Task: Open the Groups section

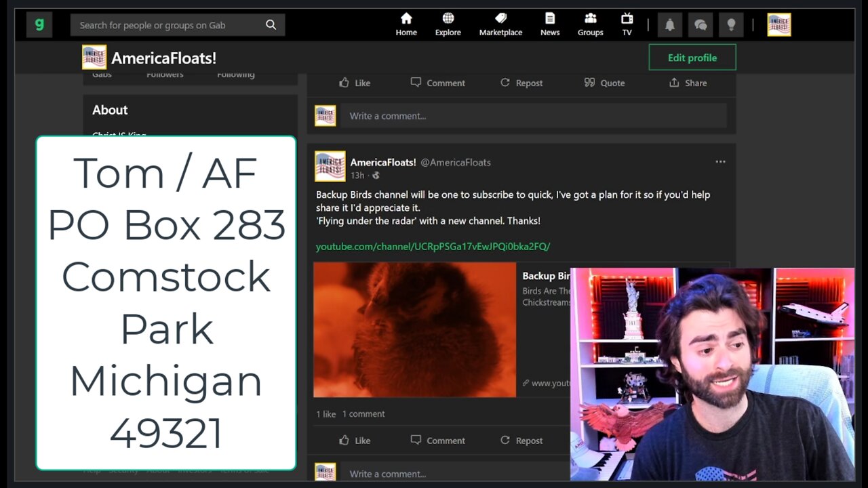Action: pyautogui.click(x=590, y=25)
